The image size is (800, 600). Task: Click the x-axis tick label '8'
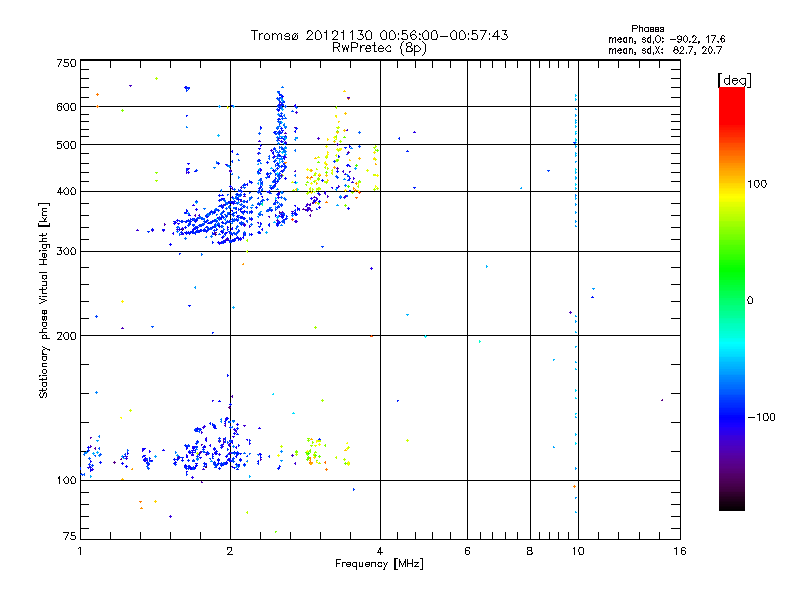[x=530, y=551]
